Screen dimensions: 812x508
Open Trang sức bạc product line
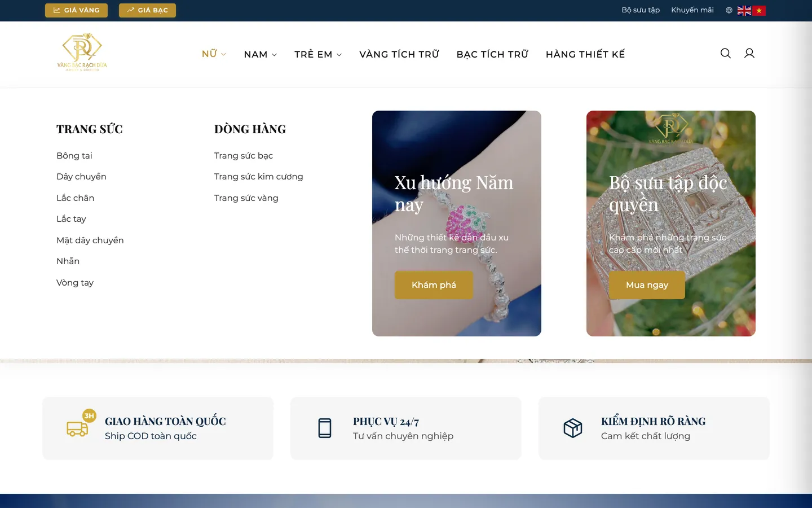point(244,156)
